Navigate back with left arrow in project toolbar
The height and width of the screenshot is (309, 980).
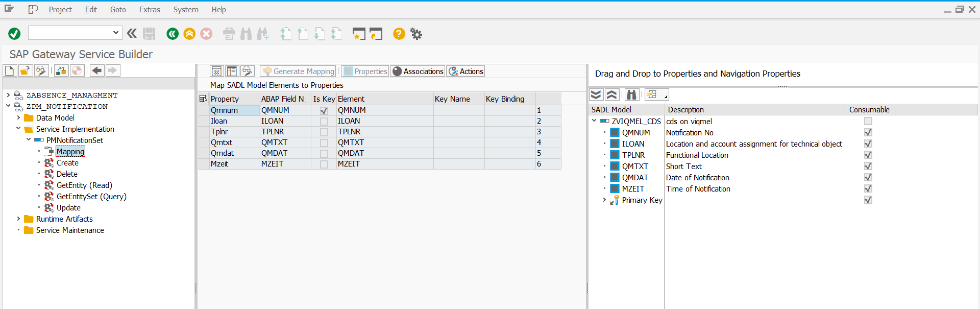(x=97, y=70)
